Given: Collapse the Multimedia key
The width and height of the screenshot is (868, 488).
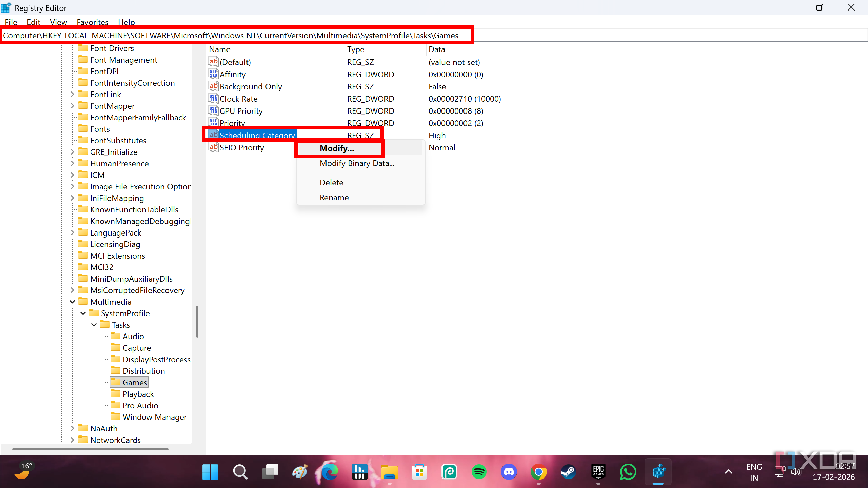Looking at the screenshot, I should click(72, 302).
